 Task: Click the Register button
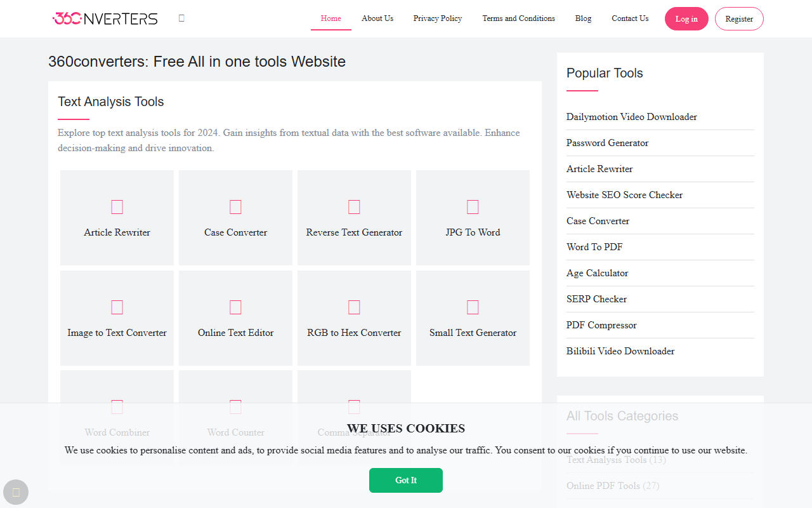pos(739,19)
